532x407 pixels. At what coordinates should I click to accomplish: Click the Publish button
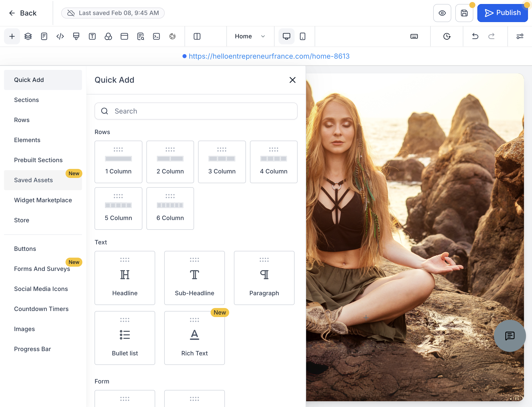click(502, 13)
